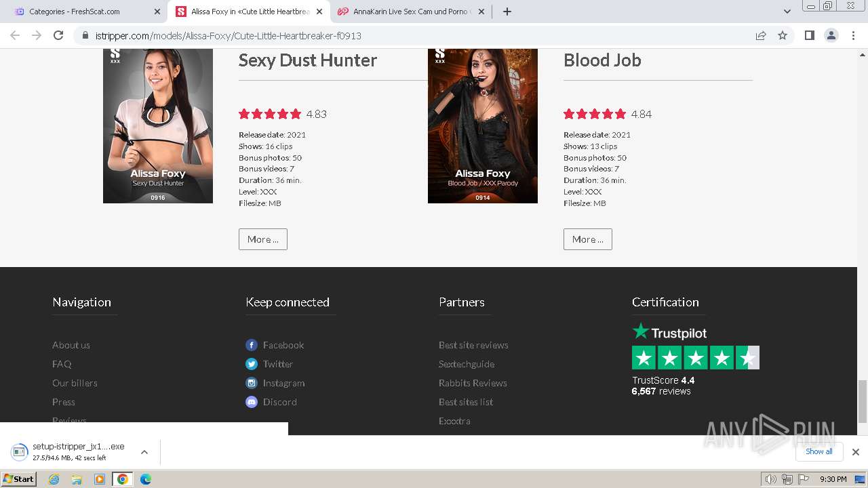
Task: Open a new browser tab
Action: (x=507, y=12)
